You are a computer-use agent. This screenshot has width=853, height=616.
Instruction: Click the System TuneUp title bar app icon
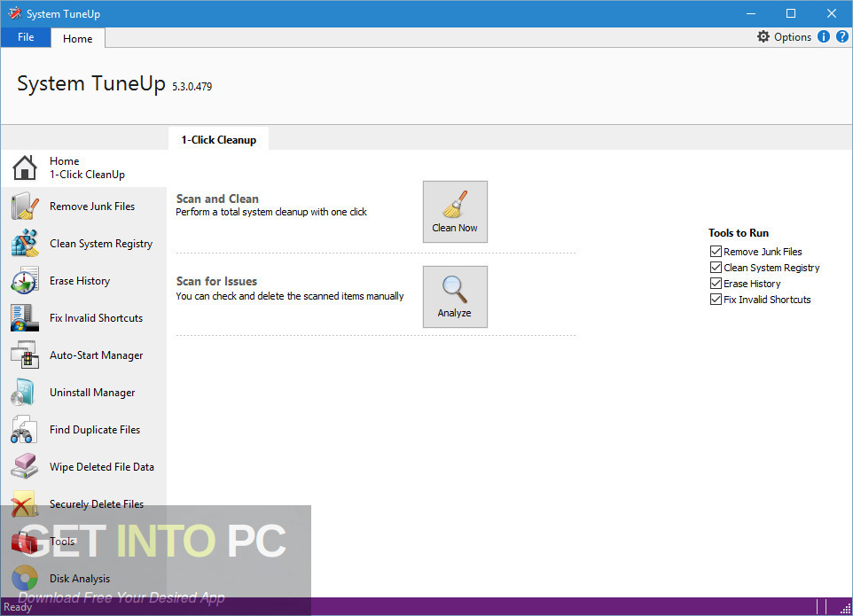pyautogui.click(x=15, y=13)
